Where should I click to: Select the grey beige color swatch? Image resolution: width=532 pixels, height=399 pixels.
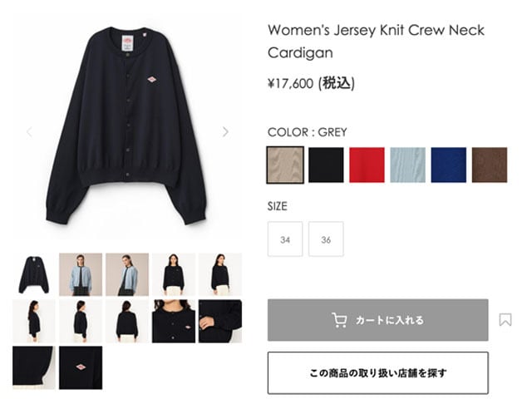pos(285,165)
